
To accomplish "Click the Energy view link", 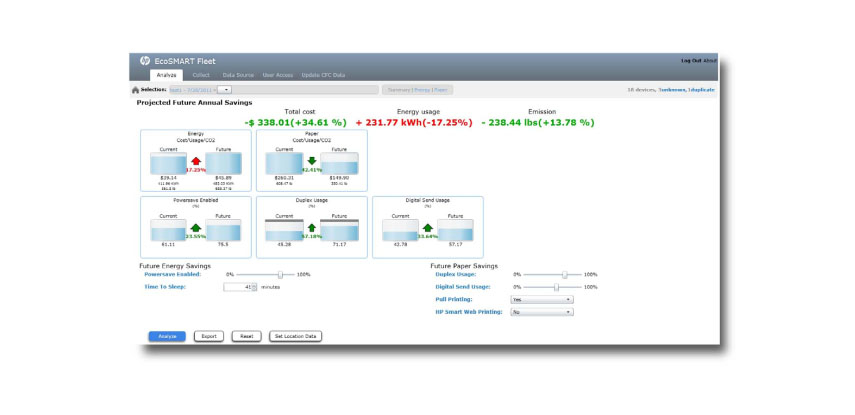I will click(x=423, y=90).
